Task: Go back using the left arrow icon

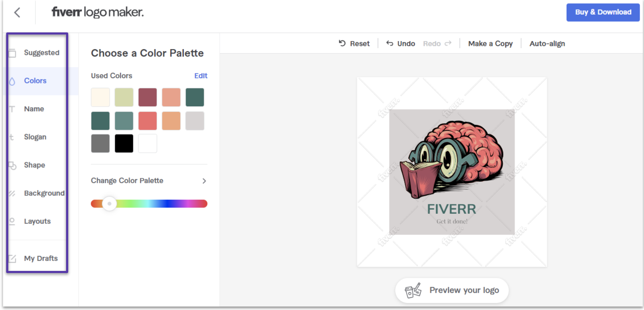Action: pos(17,12)
